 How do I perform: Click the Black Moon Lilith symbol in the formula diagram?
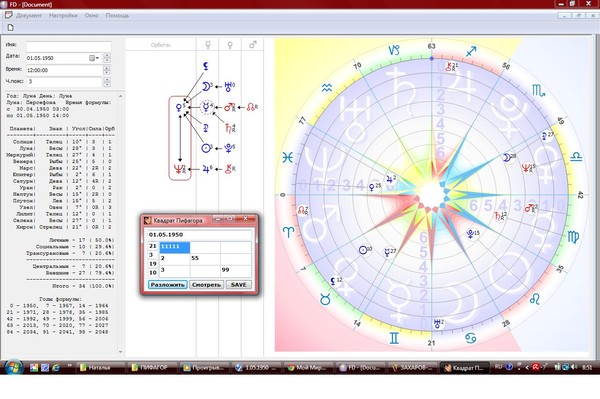(x=205, y=66)
